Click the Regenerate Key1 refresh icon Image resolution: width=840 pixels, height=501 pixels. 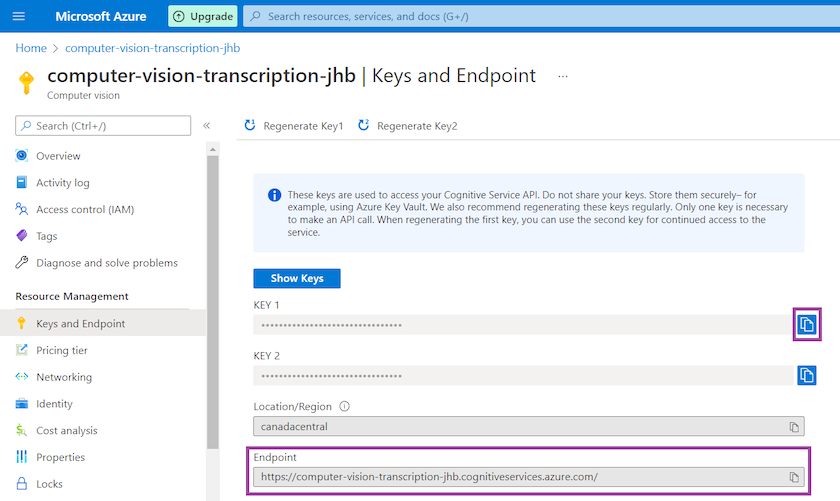tap(250, 126)
